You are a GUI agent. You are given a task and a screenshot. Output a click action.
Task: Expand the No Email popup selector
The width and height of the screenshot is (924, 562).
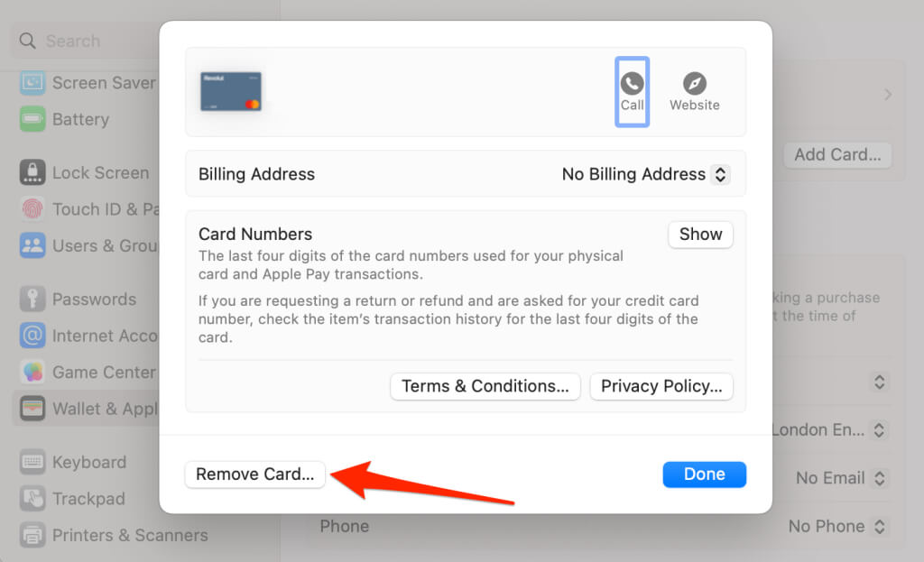click(x=842, y=478)
